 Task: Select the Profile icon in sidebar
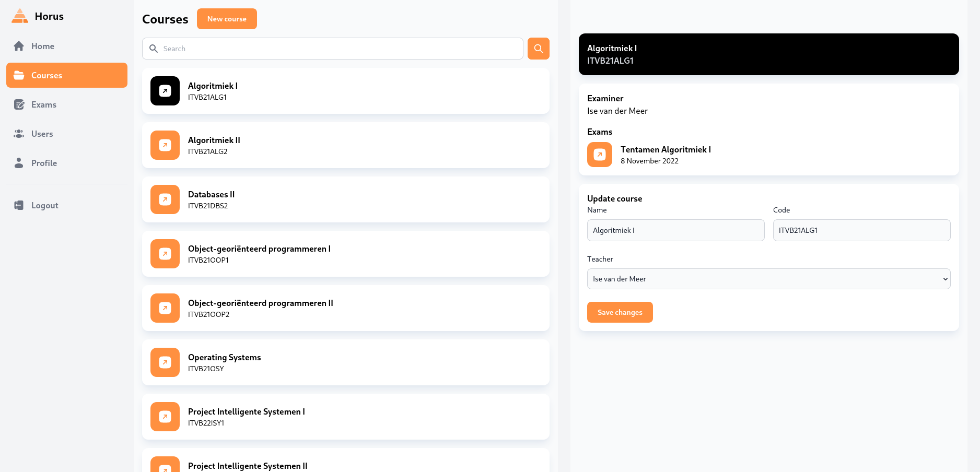point(19,163)
